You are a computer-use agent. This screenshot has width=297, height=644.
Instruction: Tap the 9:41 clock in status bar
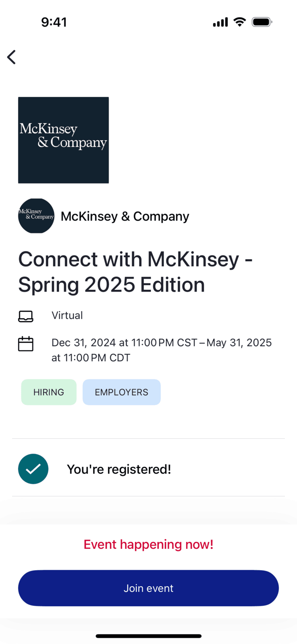click(54, 22)
